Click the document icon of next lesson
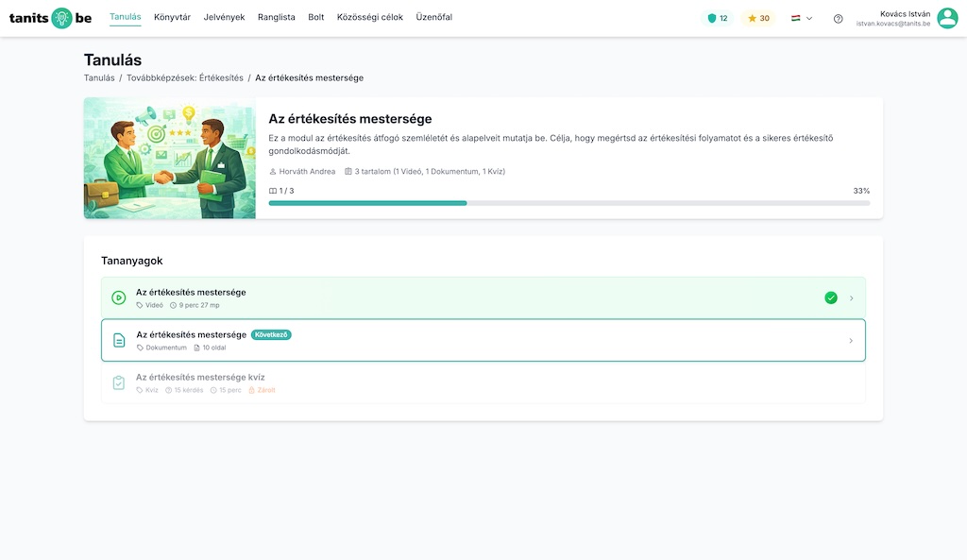 (x=119, y=340)
